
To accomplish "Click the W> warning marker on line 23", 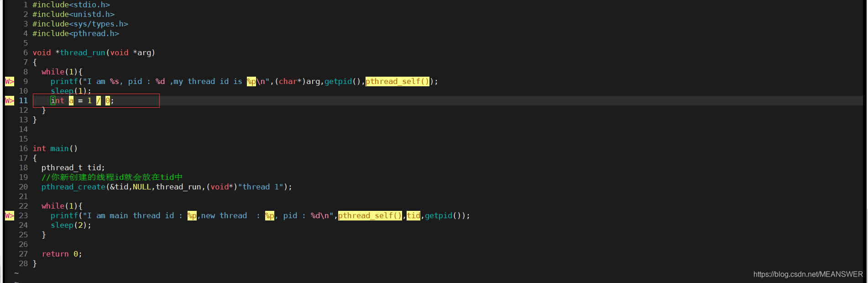I will (10, 215).
